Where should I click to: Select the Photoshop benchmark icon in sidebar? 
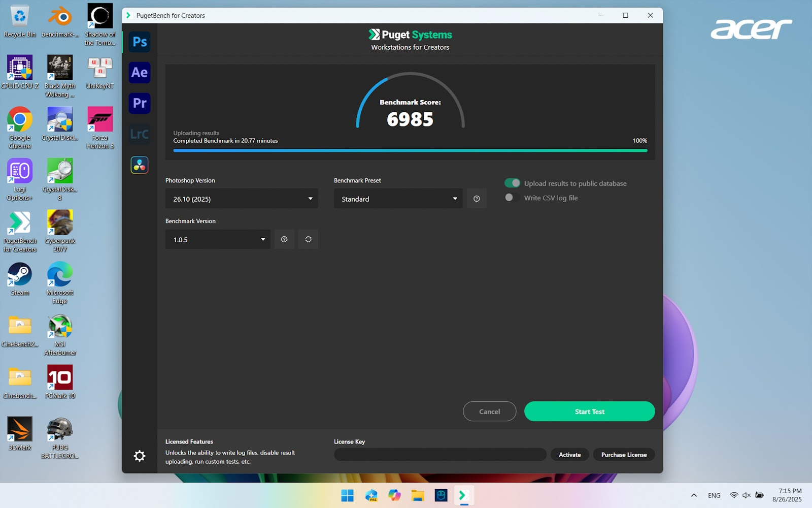tap(140, 42)
